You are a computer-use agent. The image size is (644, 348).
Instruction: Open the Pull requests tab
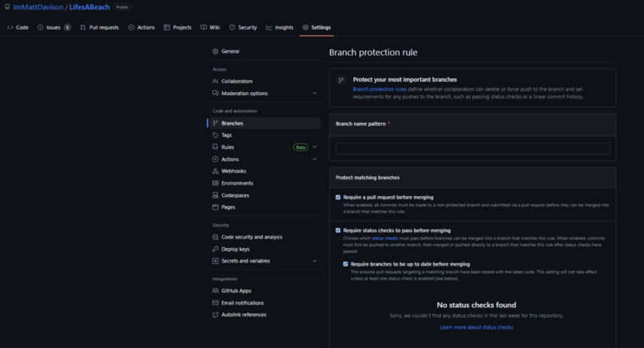pos(99,27)
